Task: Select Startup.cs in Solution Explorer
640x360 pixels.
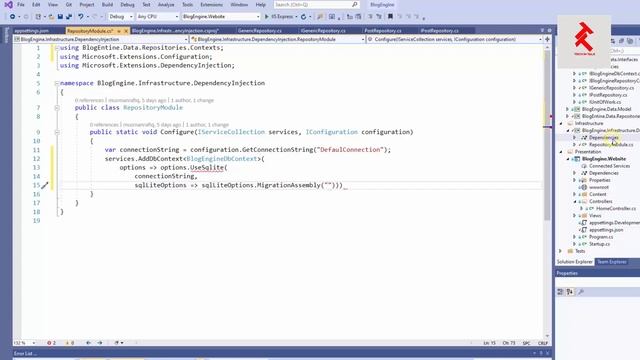Action: pyautogui.click(x=600, y=244)
